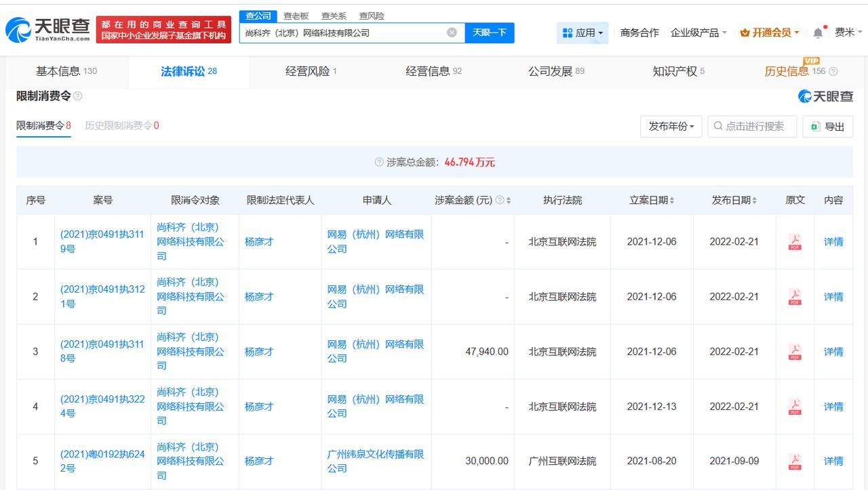Open the 应用 apps dropdown
This screenshot has height=490, width=868.
(583, 33)
